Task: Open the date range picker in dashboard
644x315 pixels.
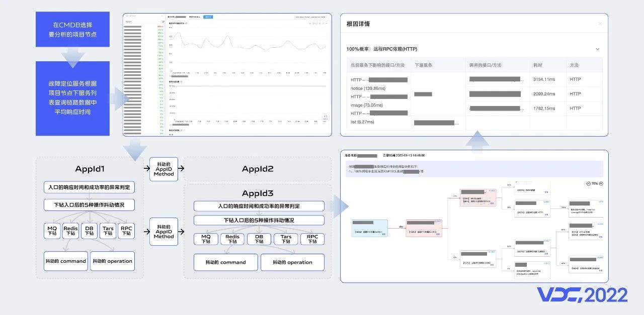Action: point(312,17)
